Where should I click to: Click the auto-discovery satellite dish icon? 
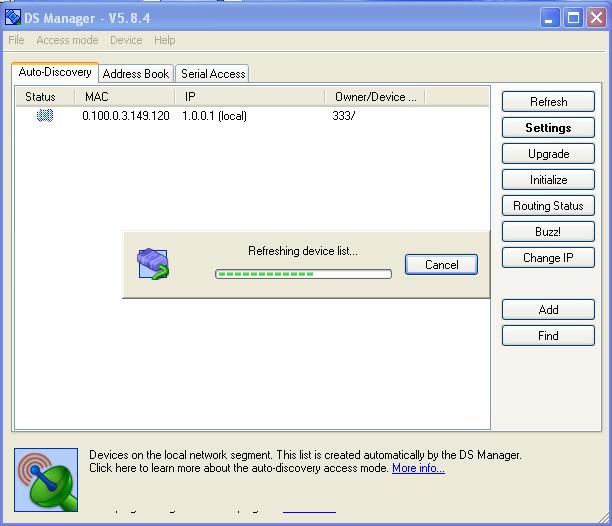47,480
